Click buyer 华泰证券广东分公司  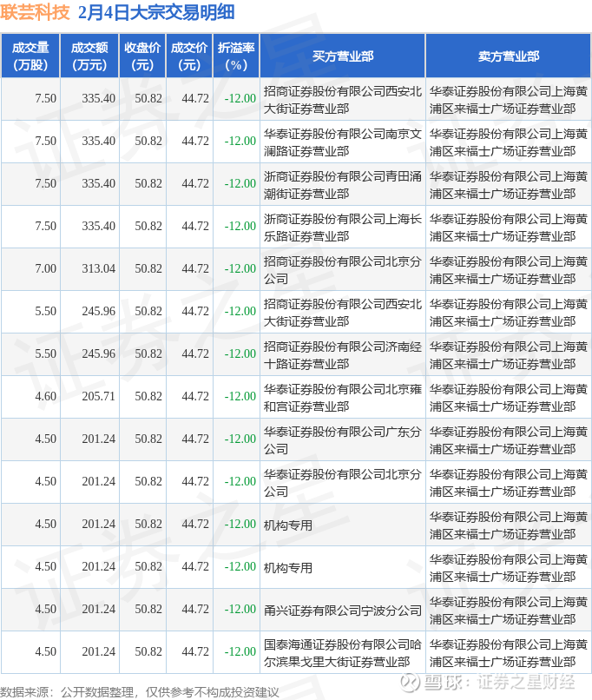[343, 440]
